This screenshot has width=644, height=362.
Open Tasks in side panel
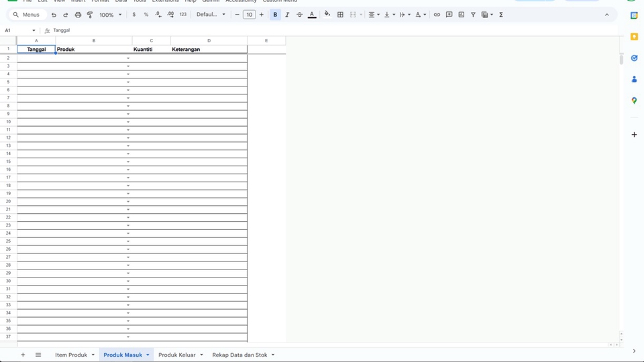[634, 58]
